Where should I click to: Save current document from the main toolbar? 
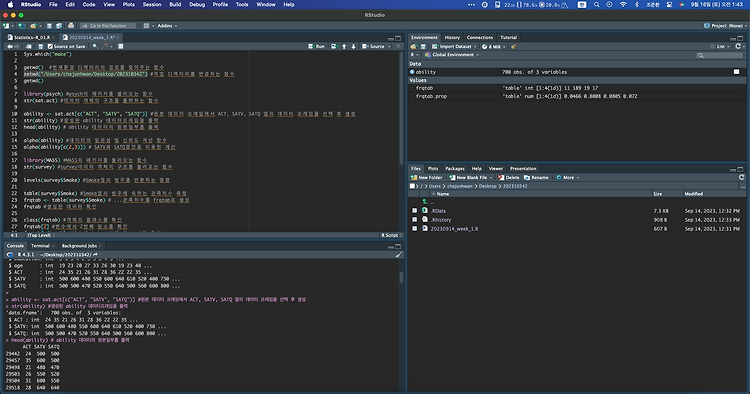tap(49, 26)
